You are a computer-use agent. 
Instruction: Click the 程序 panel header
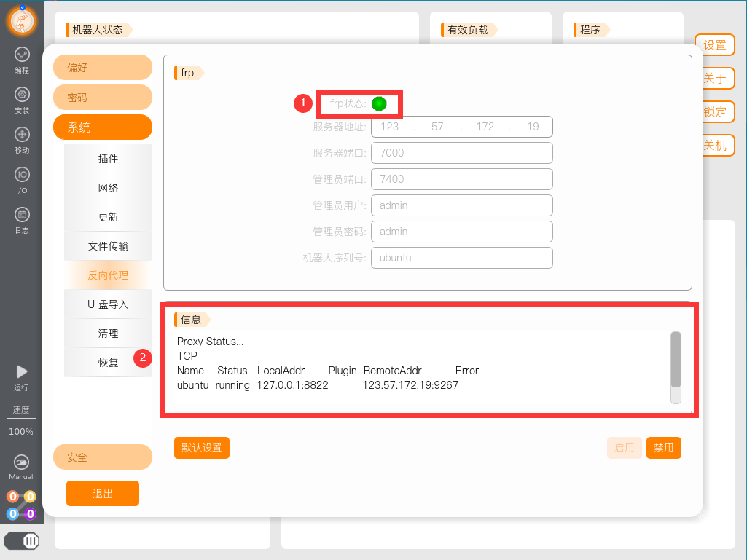(x=591, y=30)
